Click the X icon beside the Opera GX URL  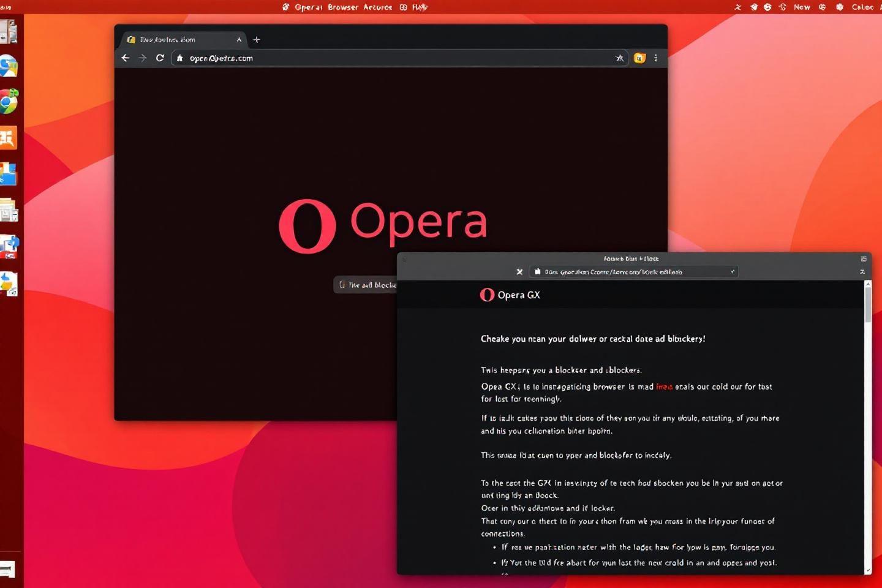519,272
